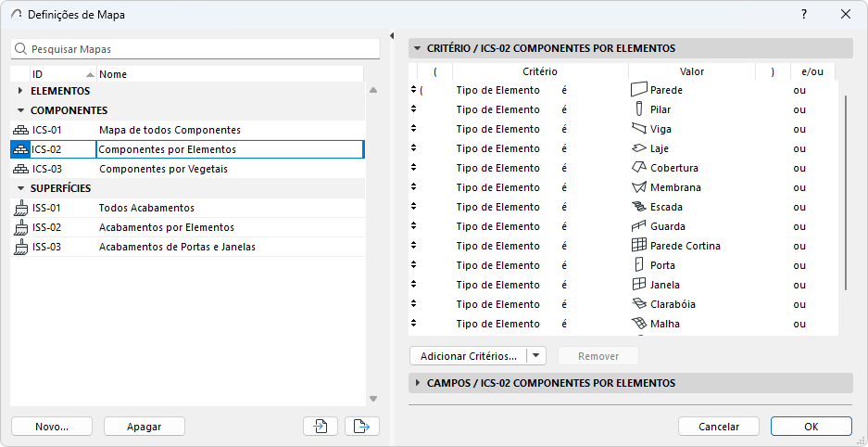Sort maps by the ID column header
Image resolution: width=868 pixels, height=447 pixels.
pyautogui.click(x=56, y=74)
